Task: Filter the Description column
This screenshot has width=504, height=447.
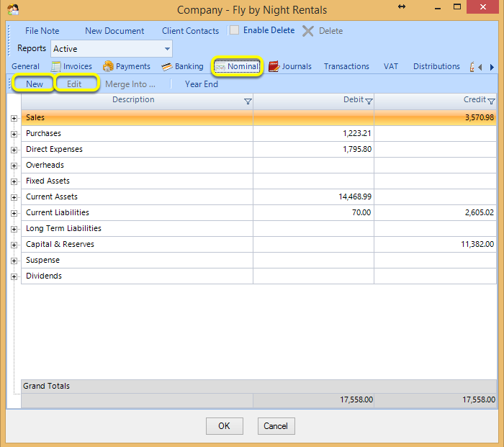Action: tap(248, 101)
